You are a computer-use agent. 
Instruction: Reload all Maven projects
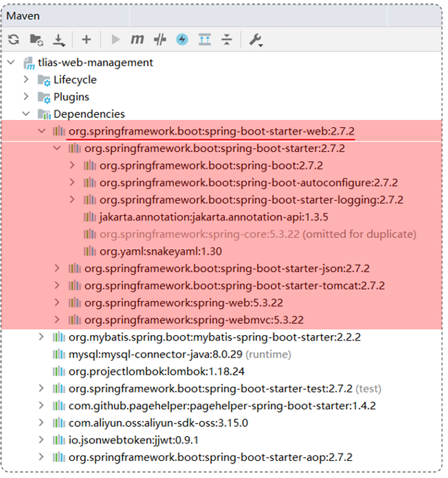[14, 39]
